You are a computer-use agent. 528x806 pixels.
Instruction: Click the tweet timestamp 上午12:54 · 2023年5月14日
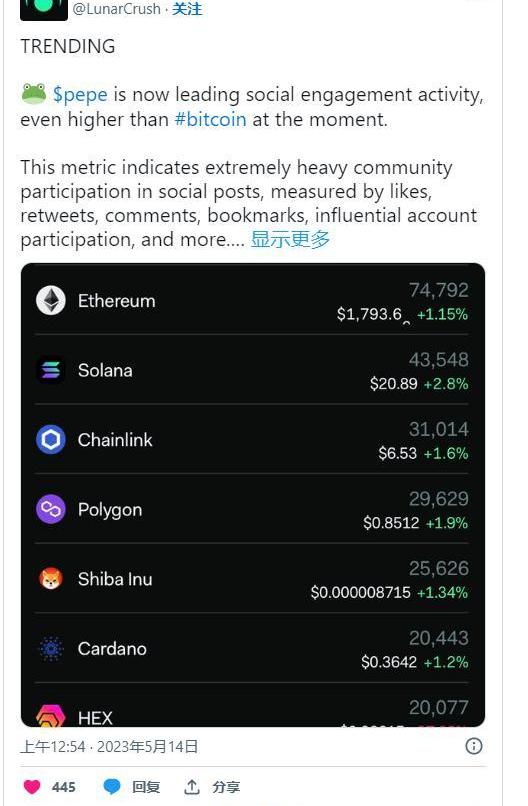(109, 746)
